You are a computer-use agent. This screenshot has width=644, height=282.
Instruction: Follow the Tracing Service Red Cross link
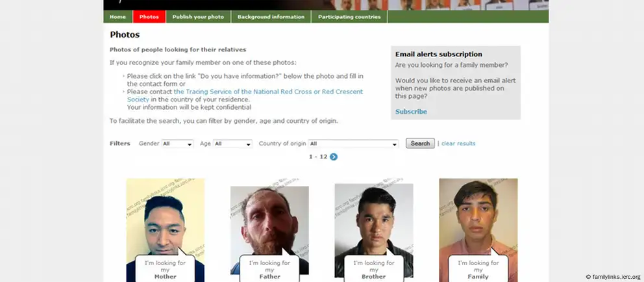[x=245, y=96]
